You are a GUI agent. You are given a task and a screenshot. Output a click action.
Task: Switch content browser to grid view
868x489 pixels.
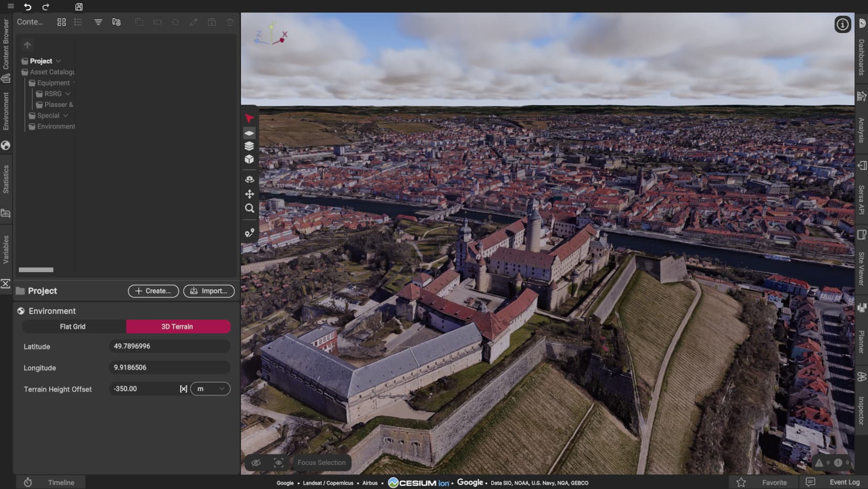[61, 22]
